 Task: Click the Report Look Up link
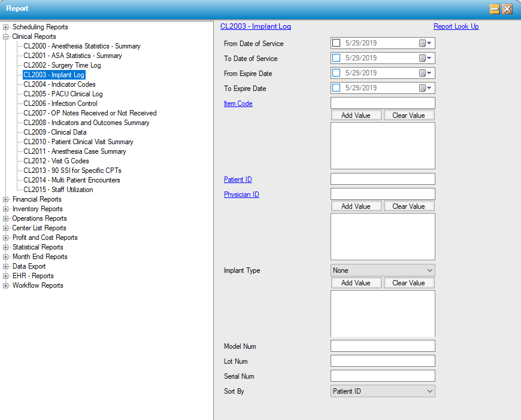click(456, 26)
